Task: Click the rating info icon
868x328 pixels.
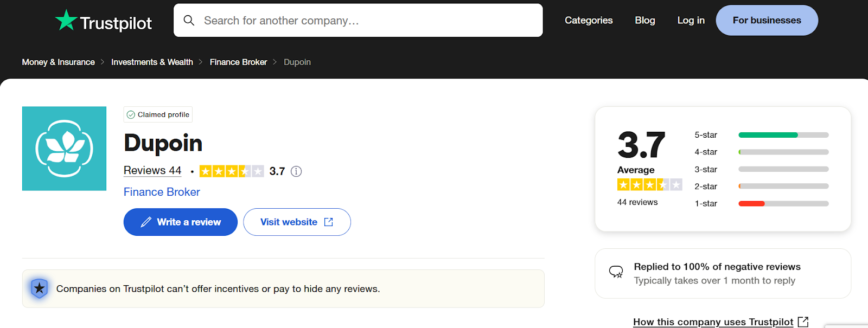Action: 296,171
